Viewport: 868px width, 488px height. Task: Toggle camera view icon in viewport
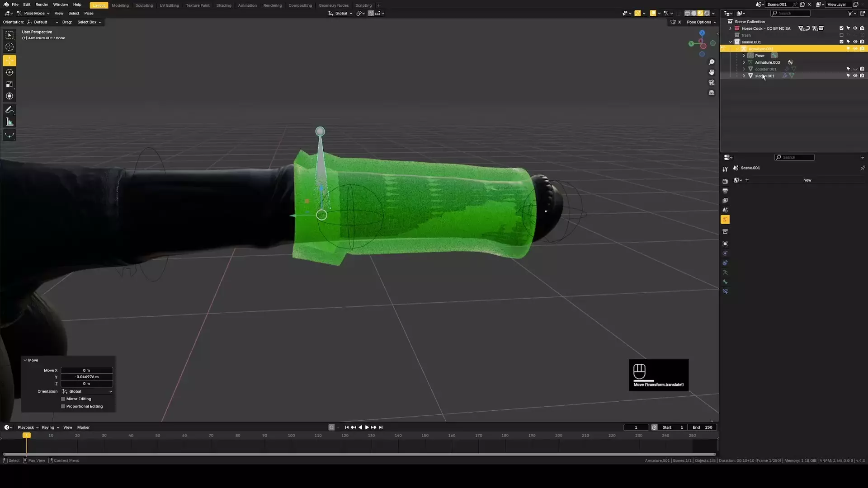(712, 83)
